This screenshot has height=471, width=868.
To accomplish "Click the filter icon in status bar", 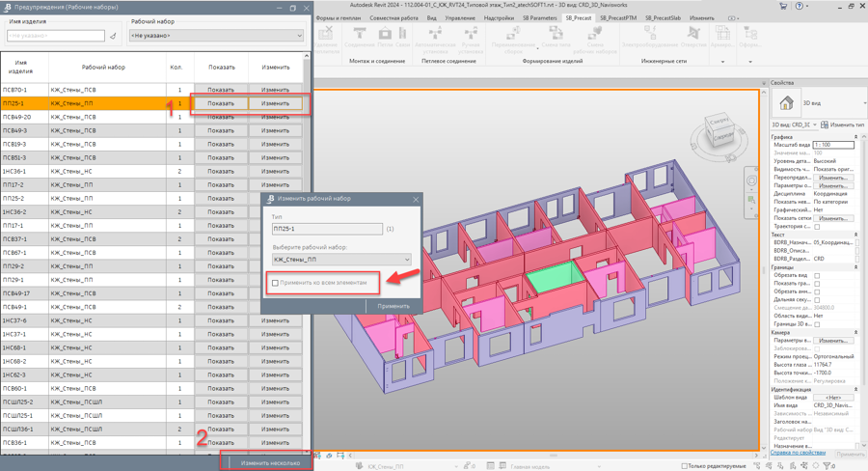I will pos(827,466).
